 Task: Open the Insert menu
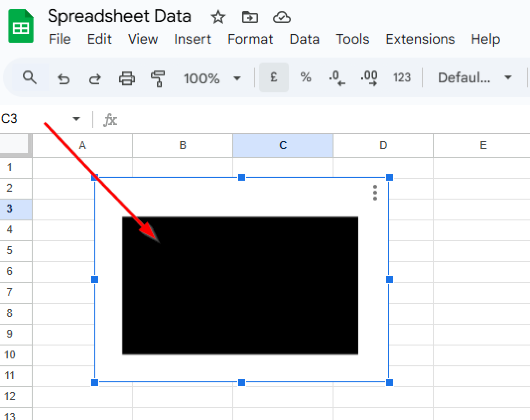click(x=193, y=39)
